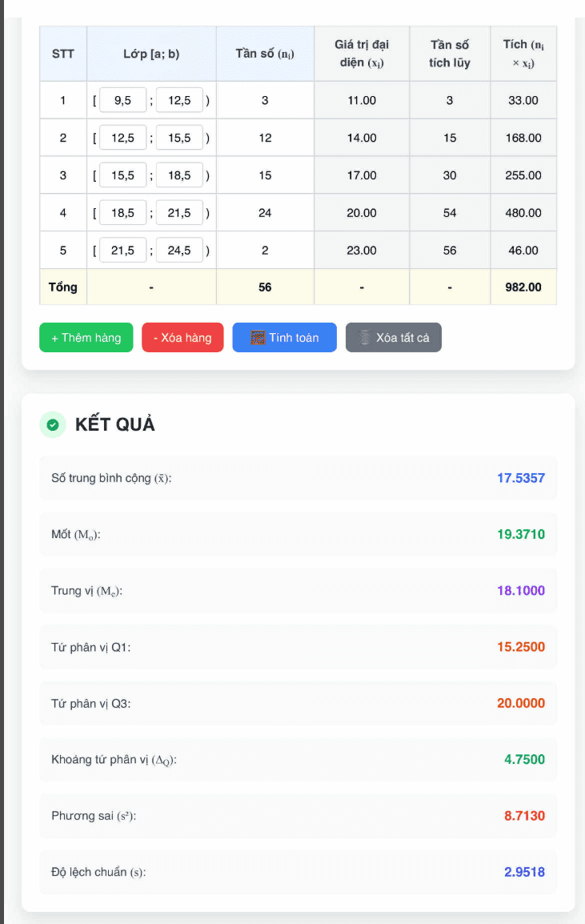585x924 pixels.
Task: Click interquartile range value 4.7500
Action: click(524, 760)
